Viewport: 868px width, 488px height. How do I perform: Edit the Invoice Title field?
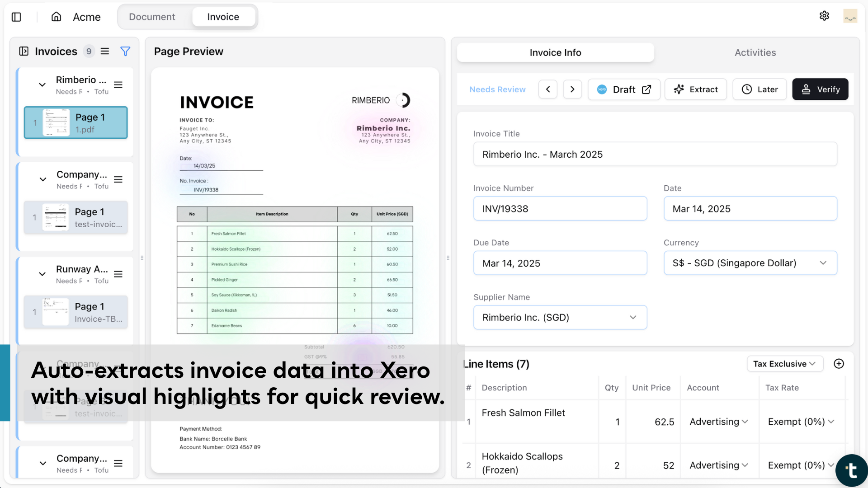coord(655,154)
